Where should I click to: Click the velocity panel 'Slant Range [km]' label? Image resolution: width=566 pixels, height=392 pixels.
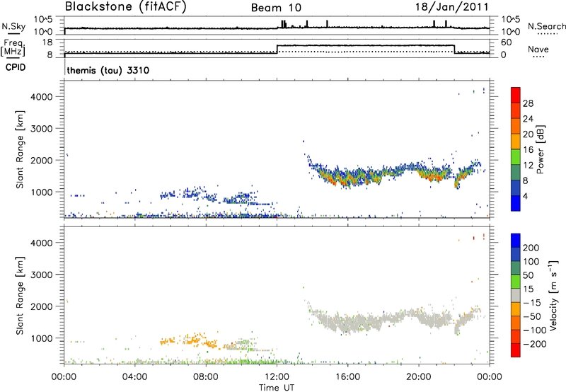pos(20,296)
